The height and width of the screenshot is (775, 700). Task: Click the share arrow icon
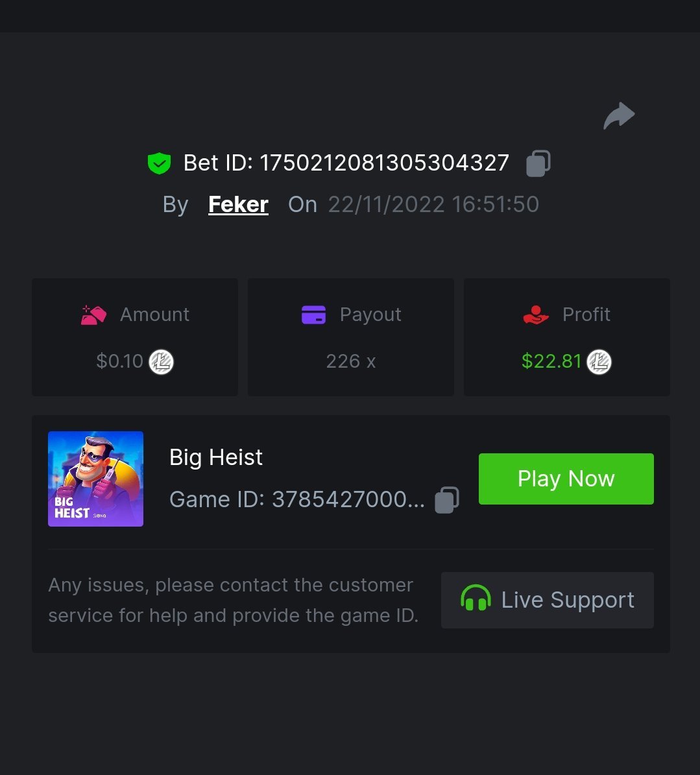point(619,116)
